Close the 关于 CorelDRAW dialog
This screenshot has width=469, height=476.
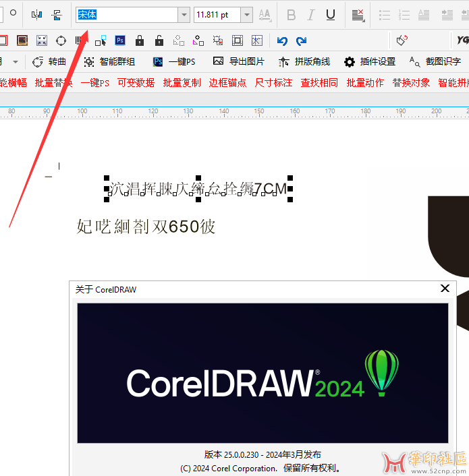coord(445,289)
